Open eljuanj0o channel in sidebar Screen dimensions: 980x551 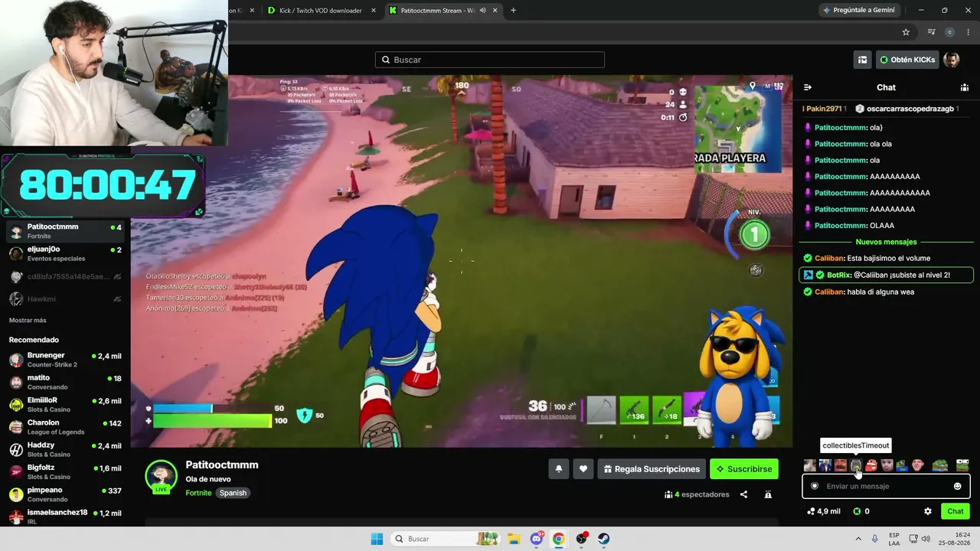(x=65, y=254)
